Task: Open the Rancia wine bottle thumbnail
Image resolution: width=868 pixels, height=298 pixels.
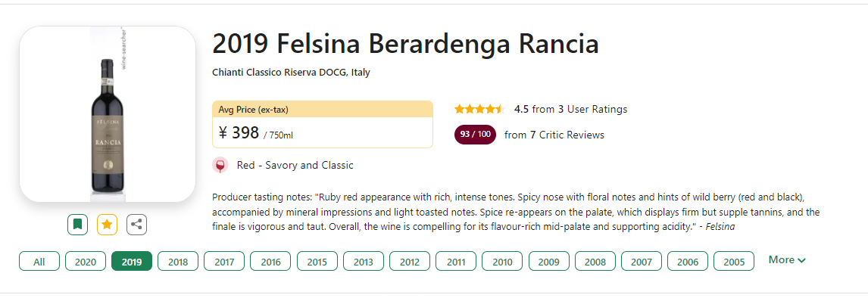Action: 108,114
